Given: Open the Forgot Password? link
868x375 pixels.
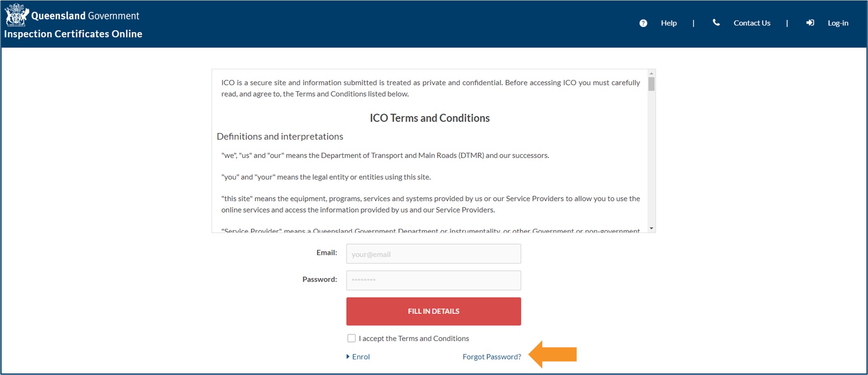Looking at the screenshot, I should [x=492, y=357].
